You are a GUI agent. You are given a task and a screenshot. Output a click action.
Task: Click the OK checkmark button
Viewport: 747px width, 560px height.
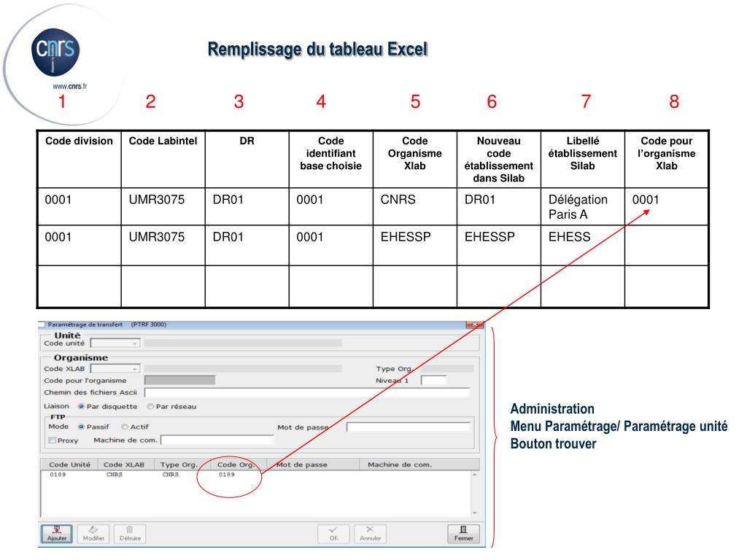[333, 533]
